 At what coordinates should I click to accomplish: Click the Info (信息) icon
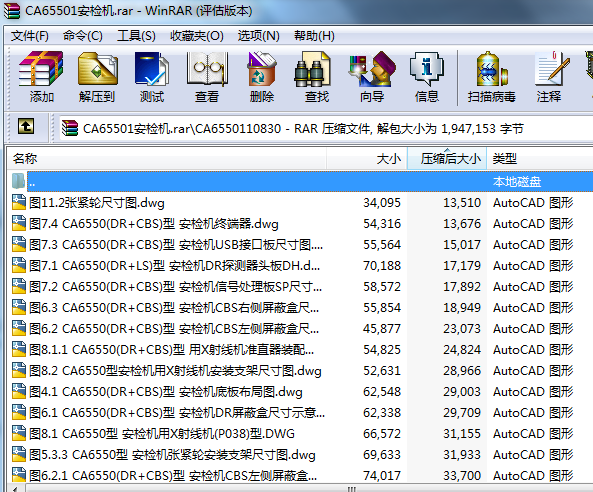427,69
